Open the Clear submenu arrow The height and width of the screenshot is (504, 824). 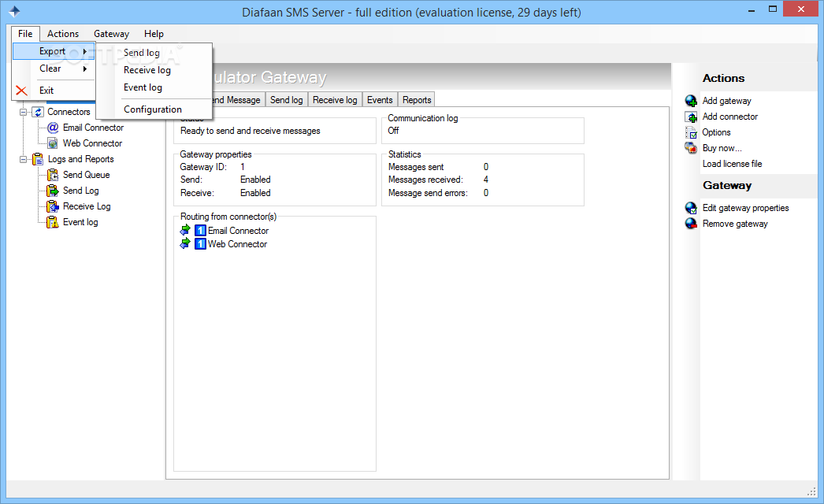point(84,69)
